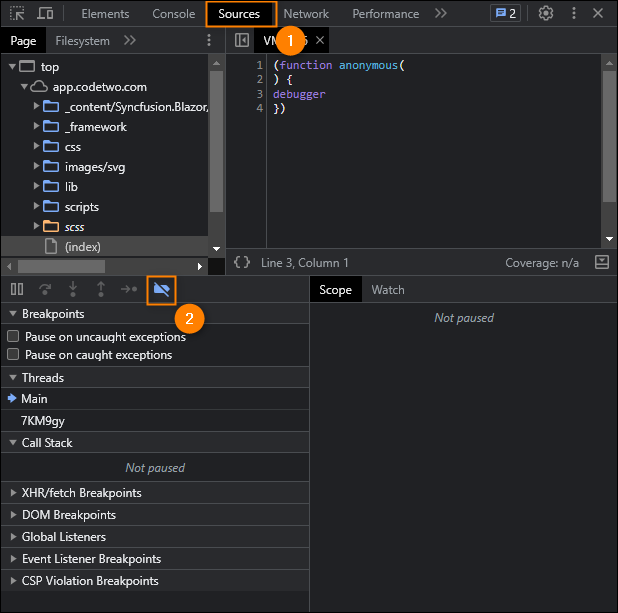Click the Step icon in debugger toolbar

tap(129, 289)
